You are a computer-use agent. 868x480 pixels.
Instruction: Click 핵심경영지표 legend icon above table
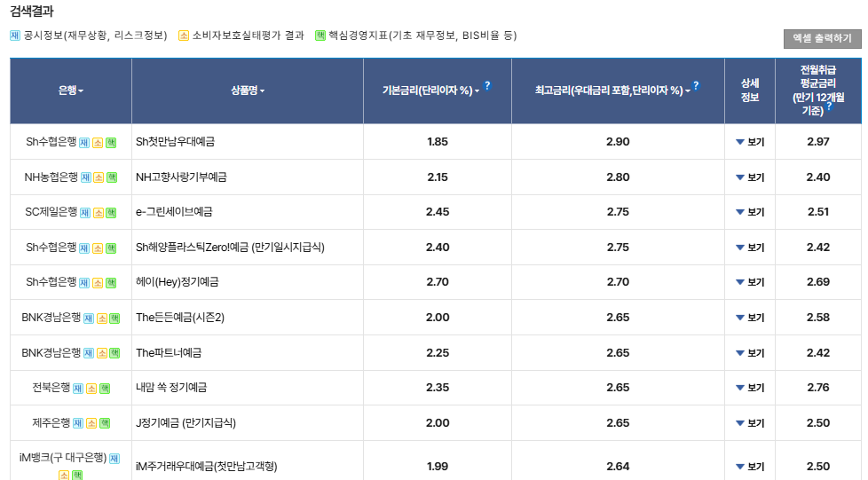click(320, 35)
